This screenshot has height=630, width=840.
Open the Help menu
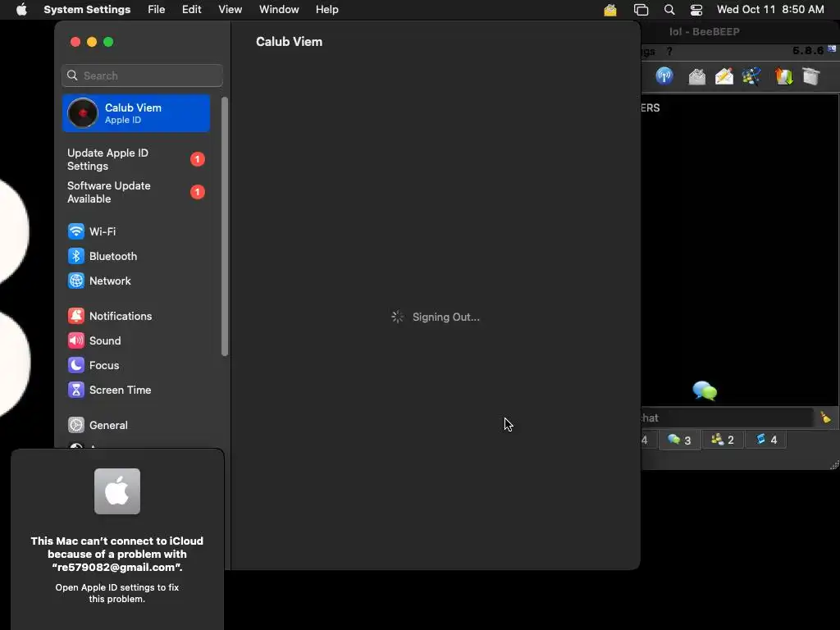(326, 10)
